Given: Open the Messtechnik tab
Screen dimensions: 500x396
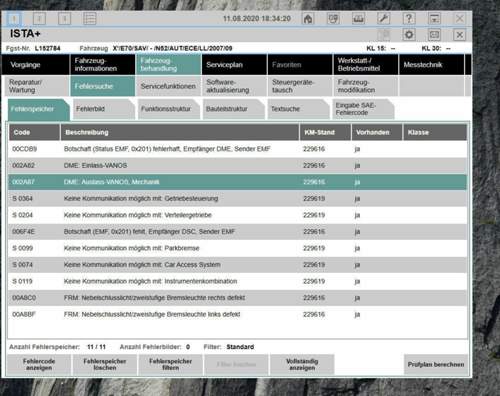Looking at the screenshot, I should 431,64.
